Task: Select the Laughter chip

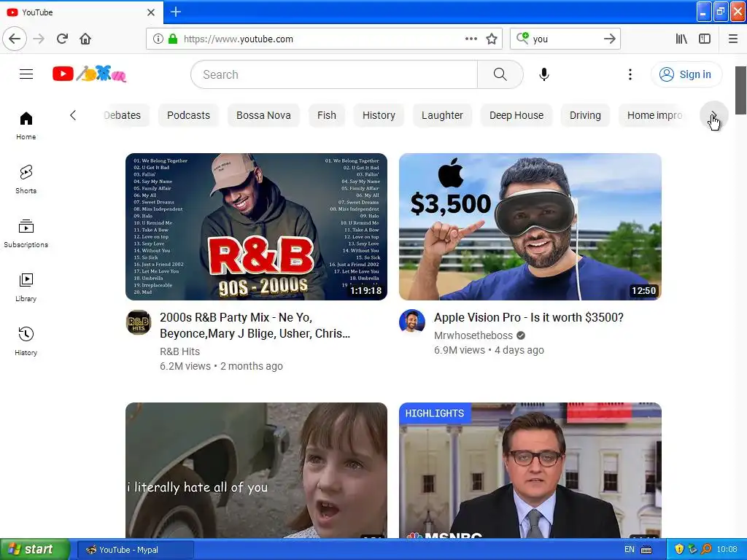Action: (x=442, y=115)
